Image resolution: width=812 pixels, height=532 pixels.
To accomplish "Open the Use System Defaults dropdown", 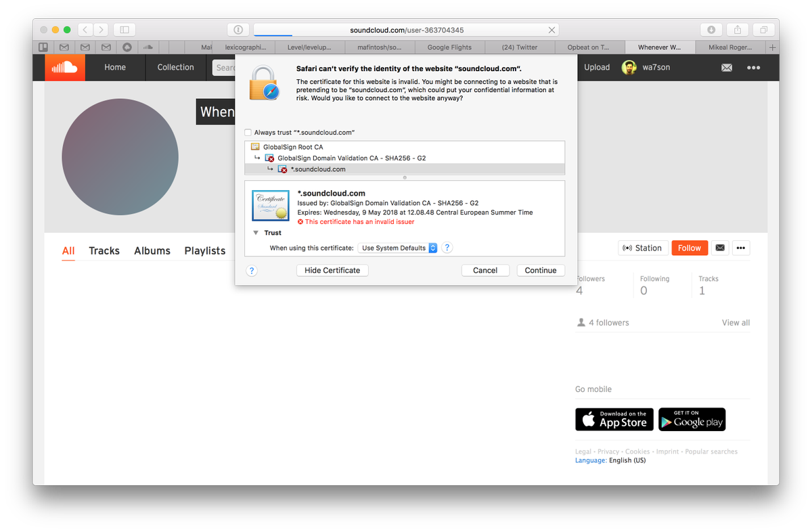I will [x=397, y=248].
